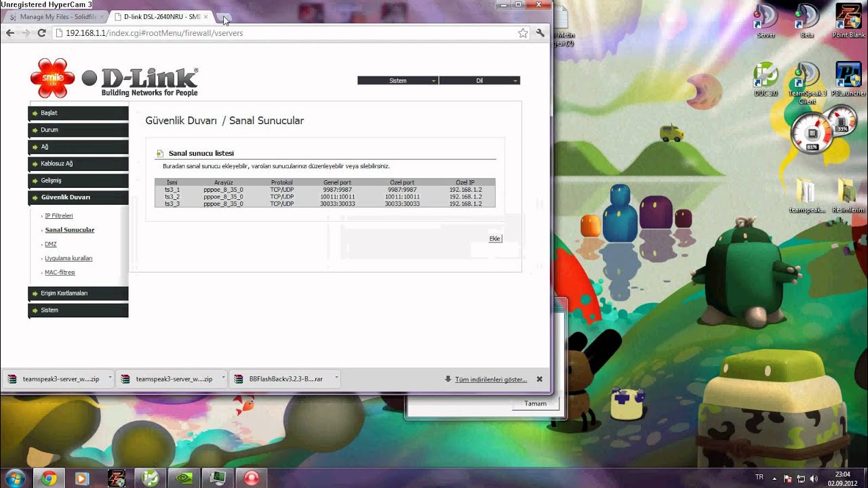Screen dimensions: 868x488
Task: Open the teamspeak folder on the desktop
Action: tap(807, 197)
